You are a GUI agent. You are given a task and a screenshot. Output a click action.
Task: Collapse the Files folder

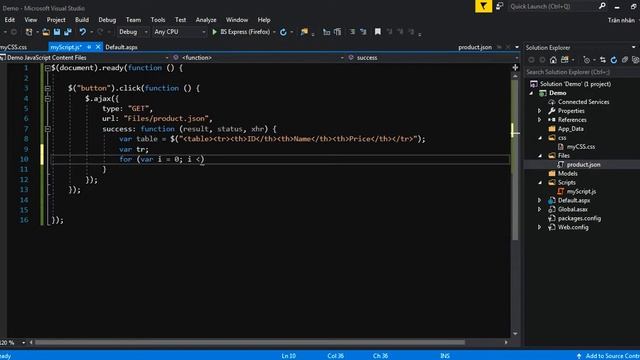[540, 156]
